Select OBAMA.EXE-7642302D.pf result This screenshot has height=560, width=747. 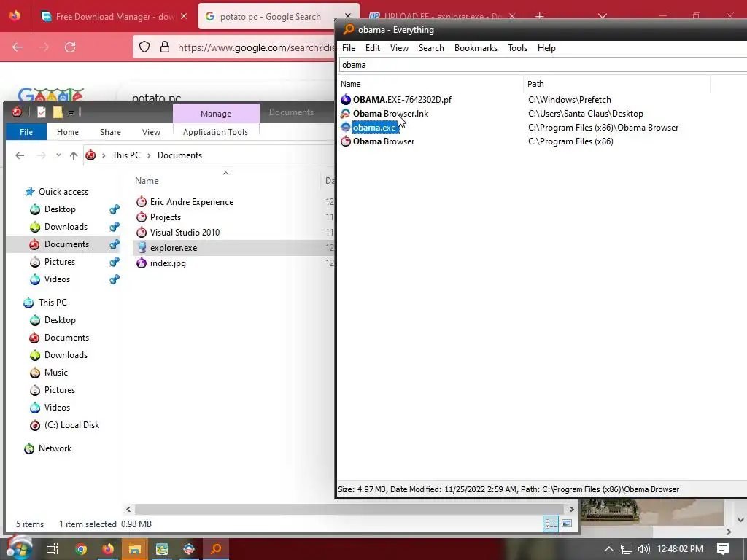pos(402,99)
